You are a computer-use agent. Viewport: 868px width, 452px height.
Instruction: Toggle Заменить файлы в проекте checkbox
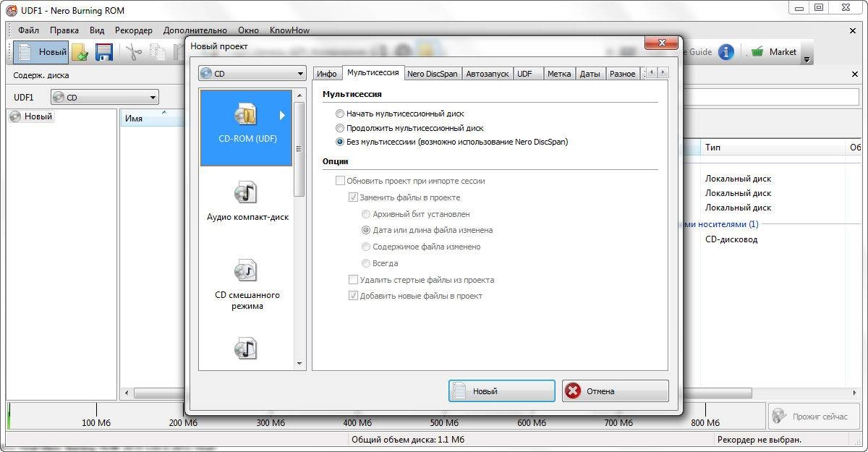tap(353, 197)
